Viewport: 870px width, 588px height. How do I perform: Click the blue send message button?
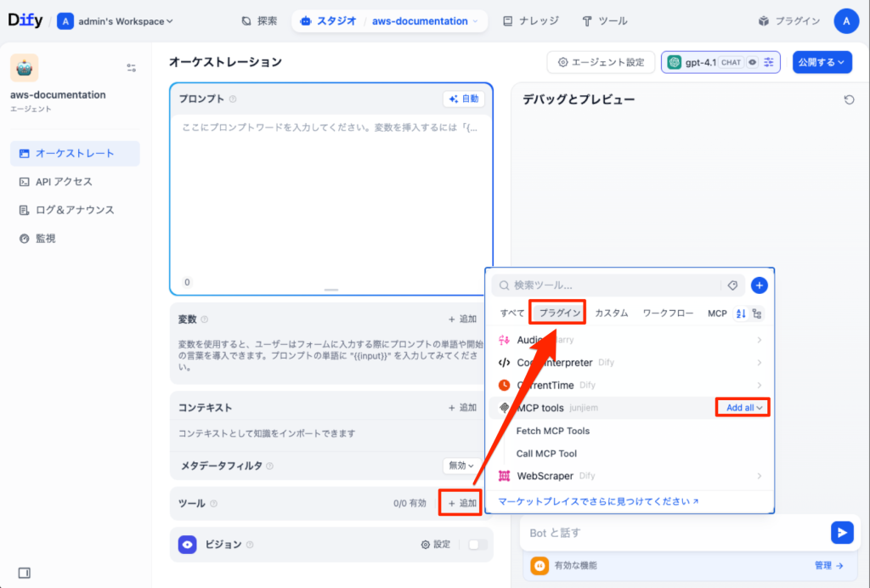842,533
